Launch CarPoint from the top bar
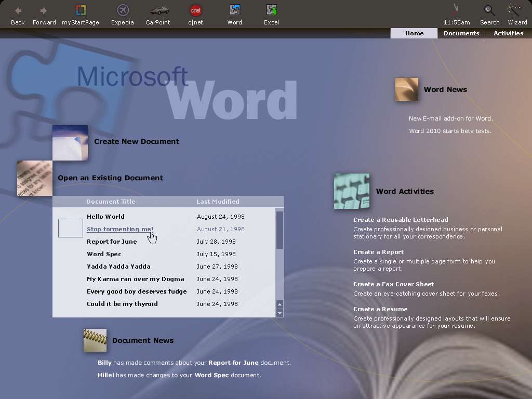This screenshot has height=399, width=532. 158,10
